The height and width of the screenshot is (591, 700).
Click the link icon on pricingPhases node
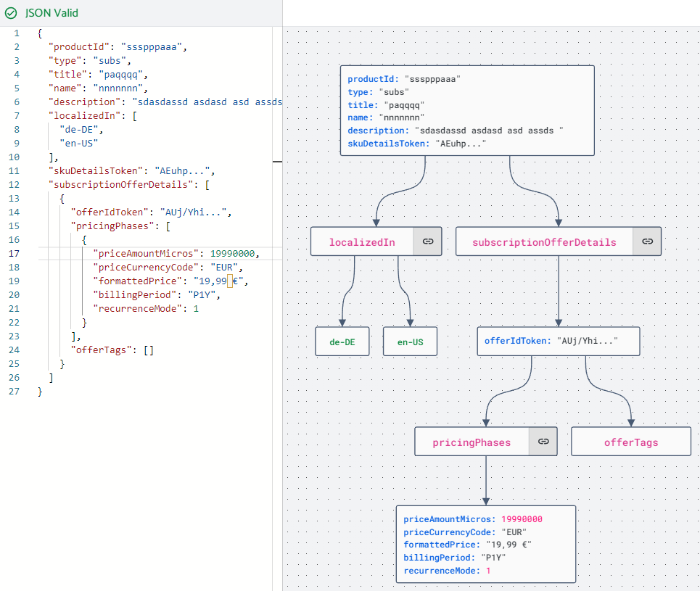(543, 441)
